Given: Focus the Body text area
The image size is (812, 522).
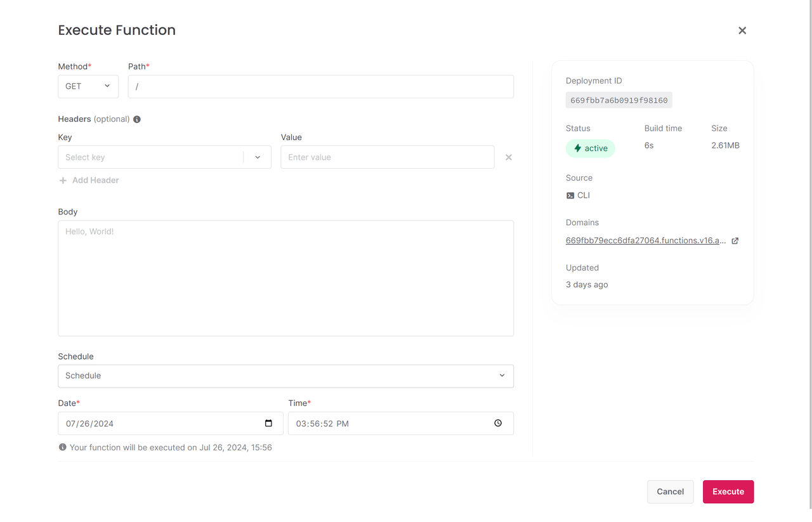Looking at the screenshot, I should point(285,278).
